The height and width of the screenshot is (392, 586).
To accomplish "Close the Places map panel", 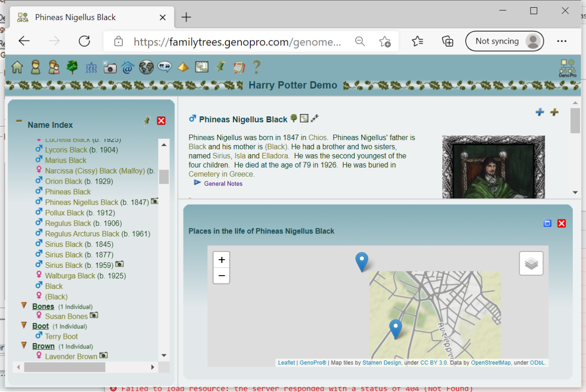I will pos(562,223).
